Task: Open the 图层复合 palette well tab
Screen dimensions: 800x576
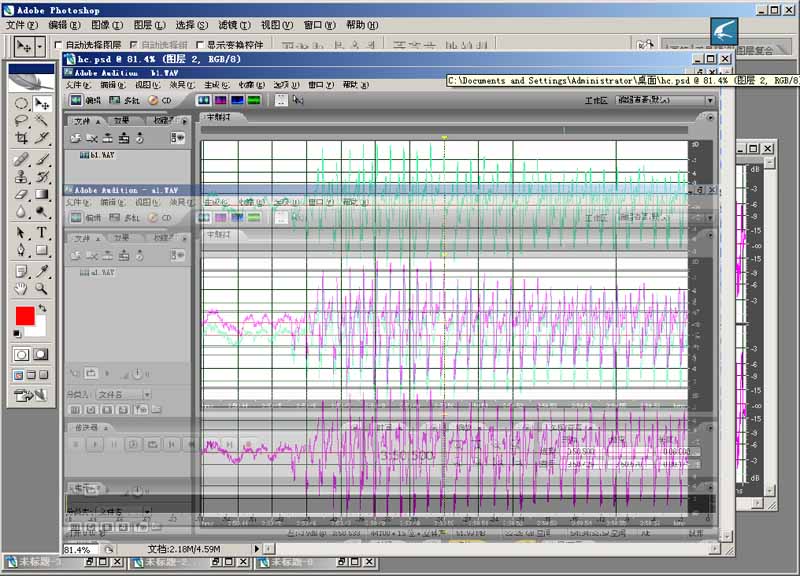Action: 755,50
